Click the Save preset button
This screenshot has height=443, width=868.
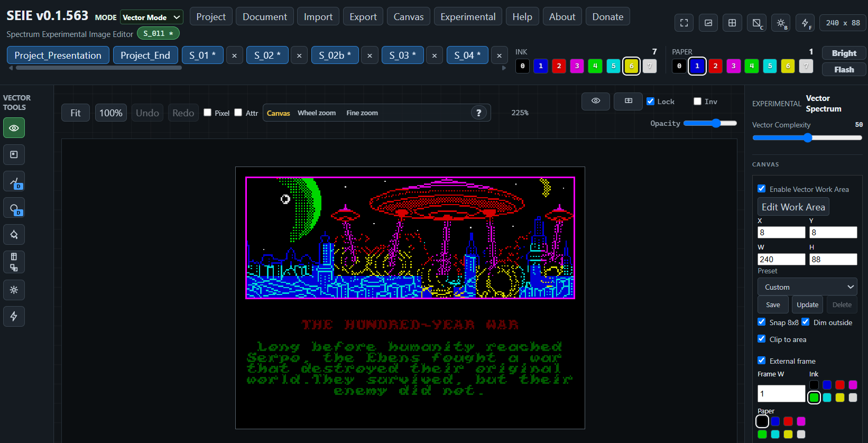[773, 304]
